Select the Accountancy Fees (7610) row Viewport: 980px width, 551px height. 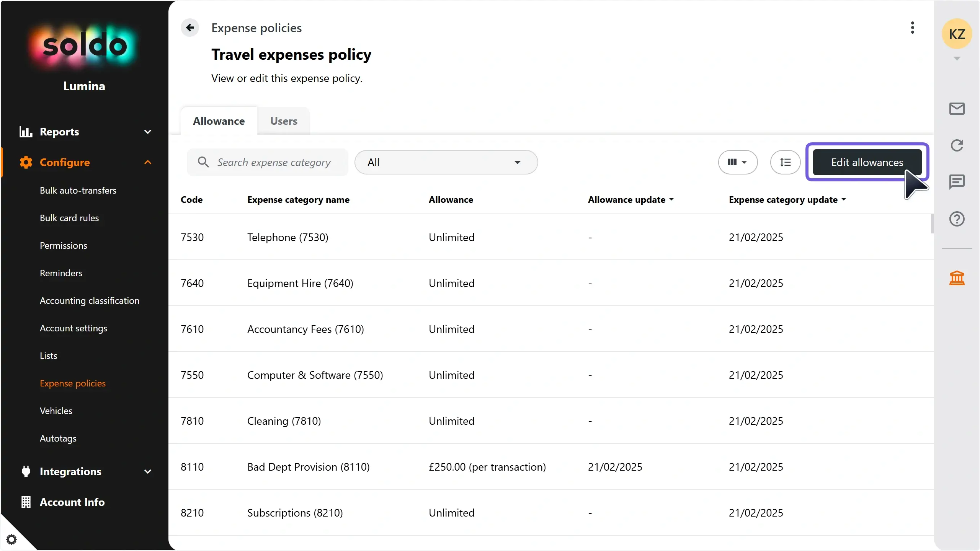point(551,329)
